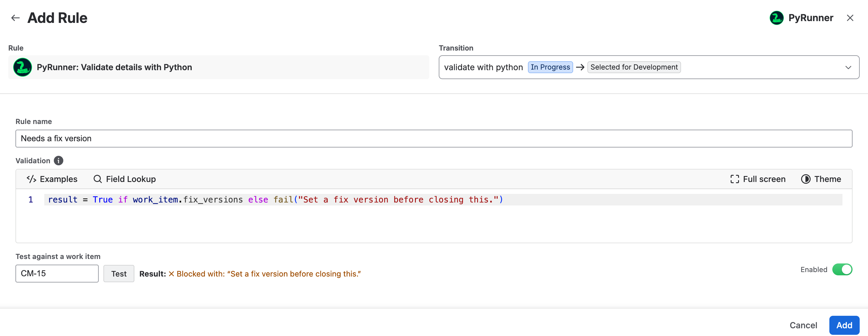The width and height of the screenshot is (868, 336).
Task: Open Field Lookup search
Action: point(125,179)
